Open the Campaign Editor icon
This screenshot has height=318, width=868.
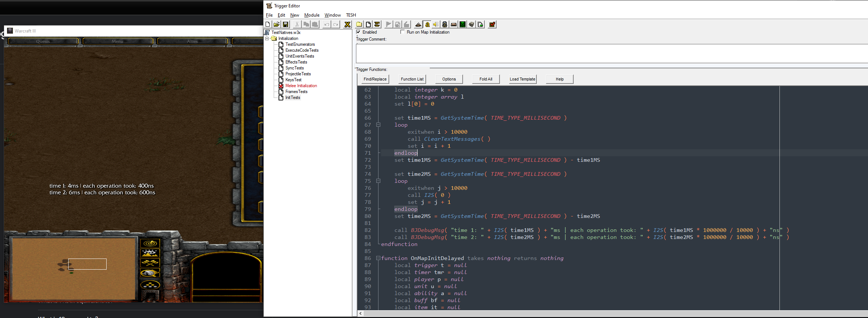[454, 24]
